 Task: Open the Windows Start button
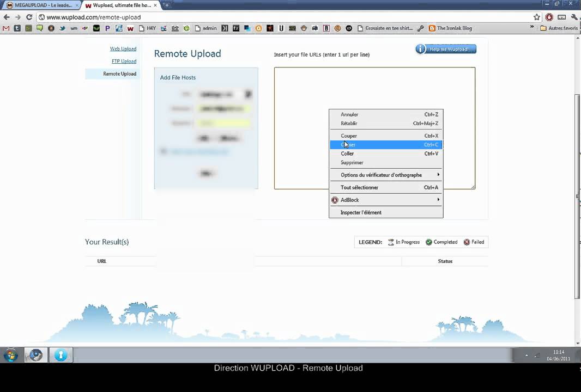(x=11, y=356)
